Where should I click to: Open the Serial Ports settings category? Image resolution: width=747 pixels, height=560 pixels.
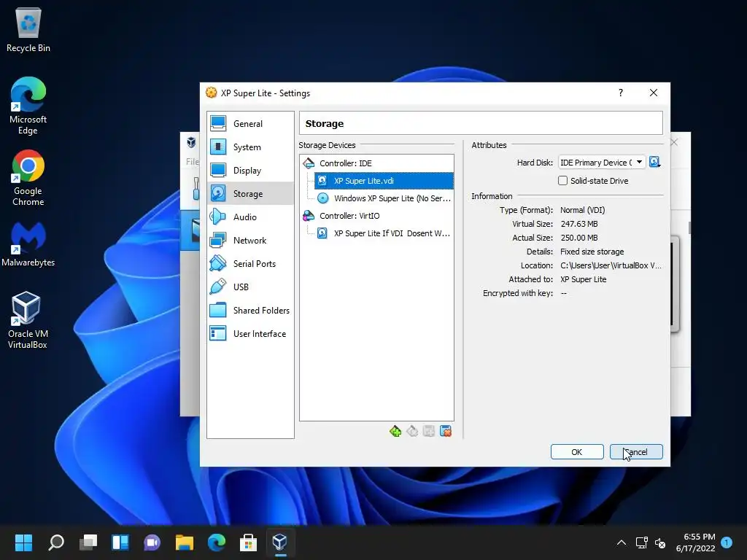tap(250, 264)
